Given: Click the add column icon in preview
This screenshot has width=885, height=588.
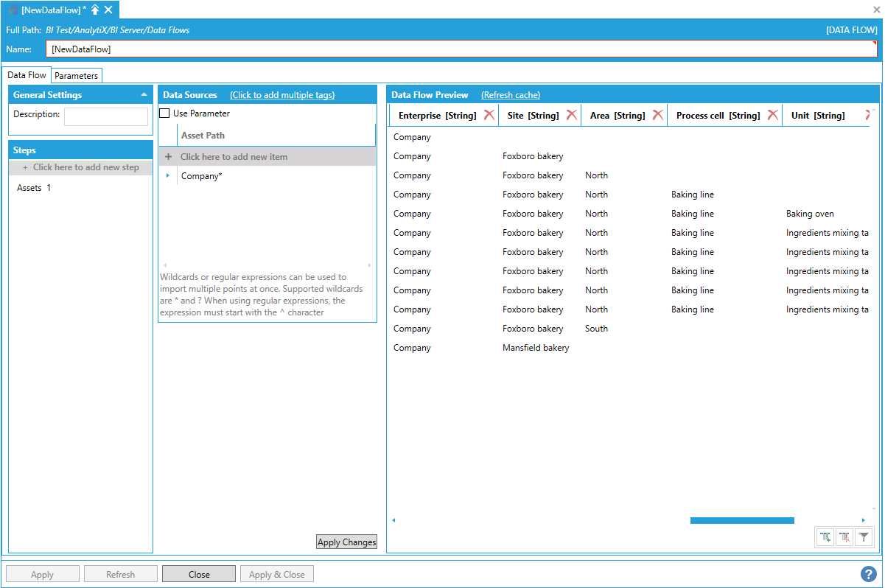Looking at the screenshot, I should [x=825, y=538].
